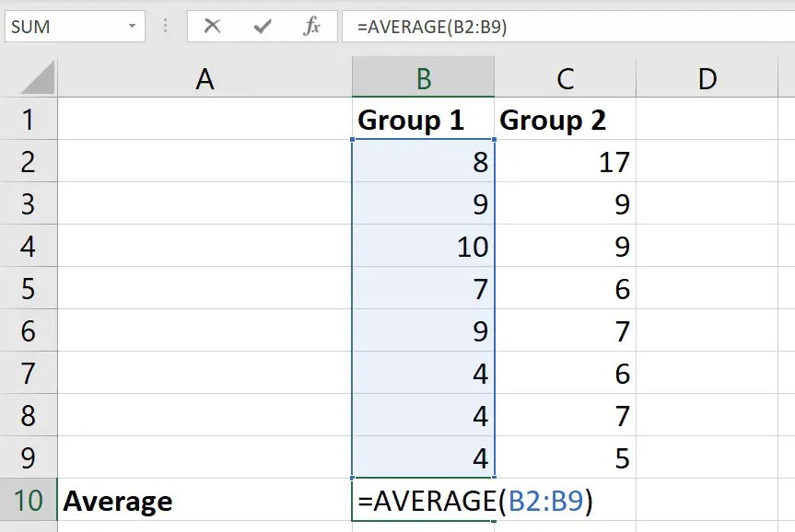Viewport: 795px width, 532px height.
Task: Select column B header
Action: point(423,79)
